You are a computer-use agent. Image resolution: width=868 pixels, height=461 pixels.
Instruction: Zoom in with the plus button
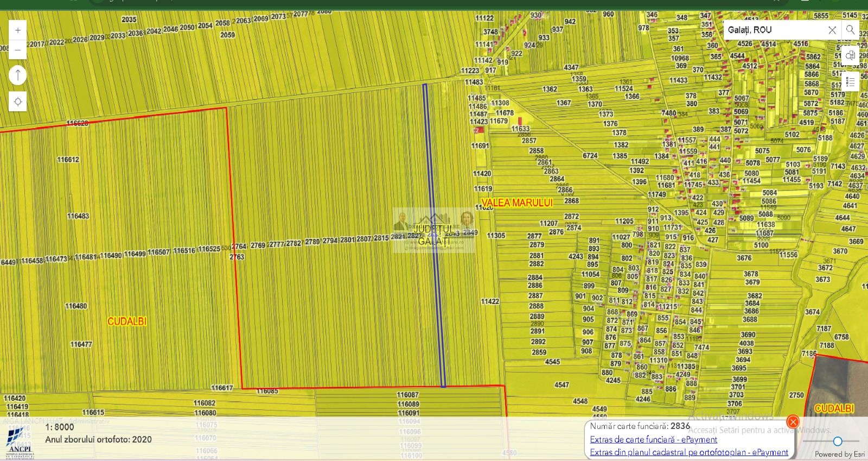pos(17,30)
